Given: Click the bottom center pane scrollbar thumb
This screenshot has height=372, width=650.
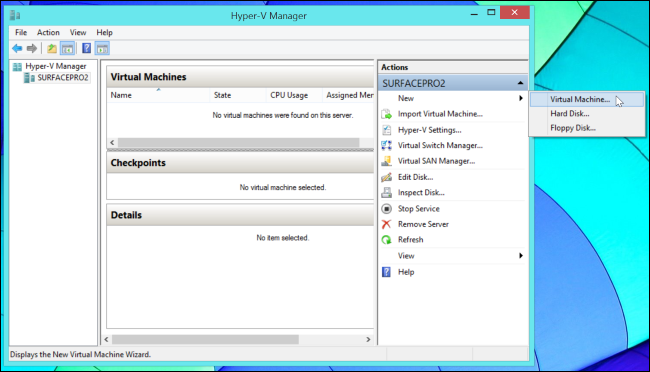Looking at the screenshot, I should coord(205,340).
